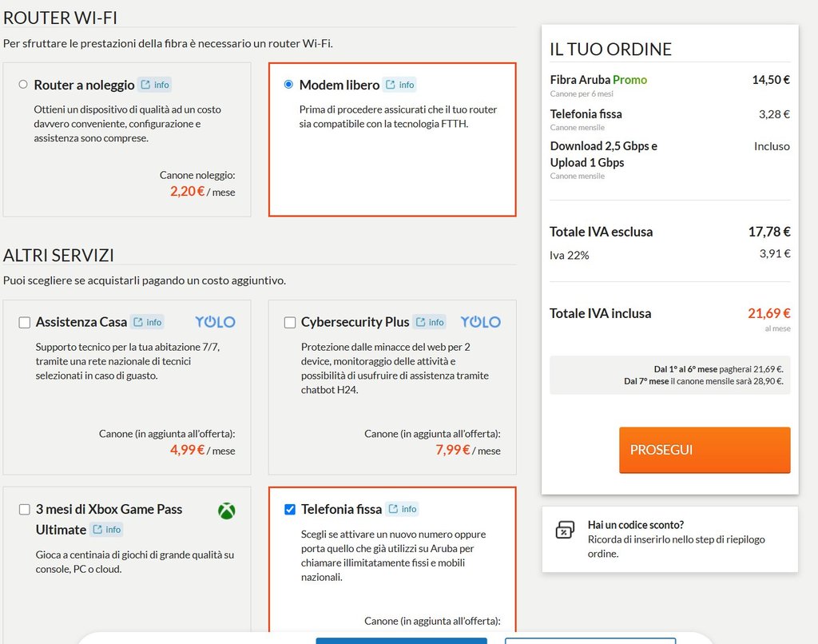Screen dimensions: 818x644
Task: Open info link for Xbox Game Pass Ultimate
Action: 107,530
